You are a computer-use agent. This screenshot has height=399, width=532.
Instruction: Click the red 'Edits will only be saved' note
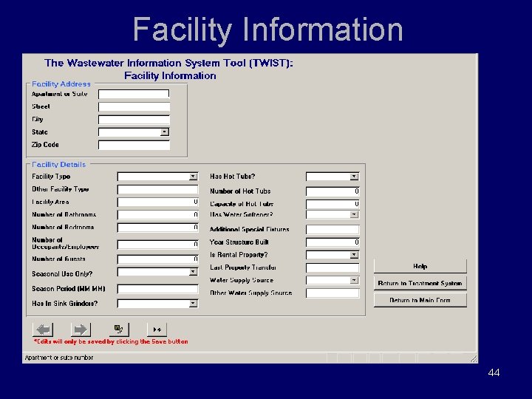coord(111,341)
